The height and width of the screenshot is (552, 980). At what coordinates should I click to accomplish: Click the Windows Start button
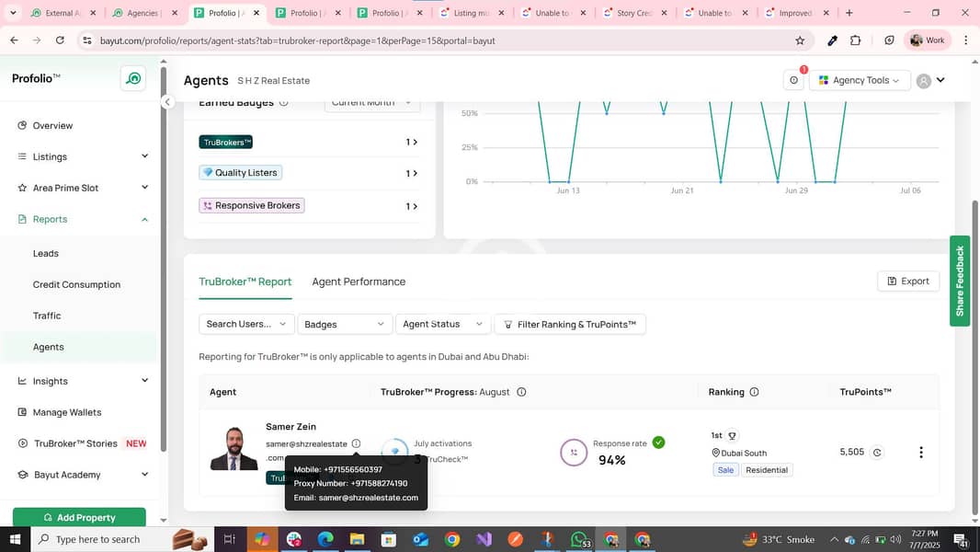tap(15, 539)
